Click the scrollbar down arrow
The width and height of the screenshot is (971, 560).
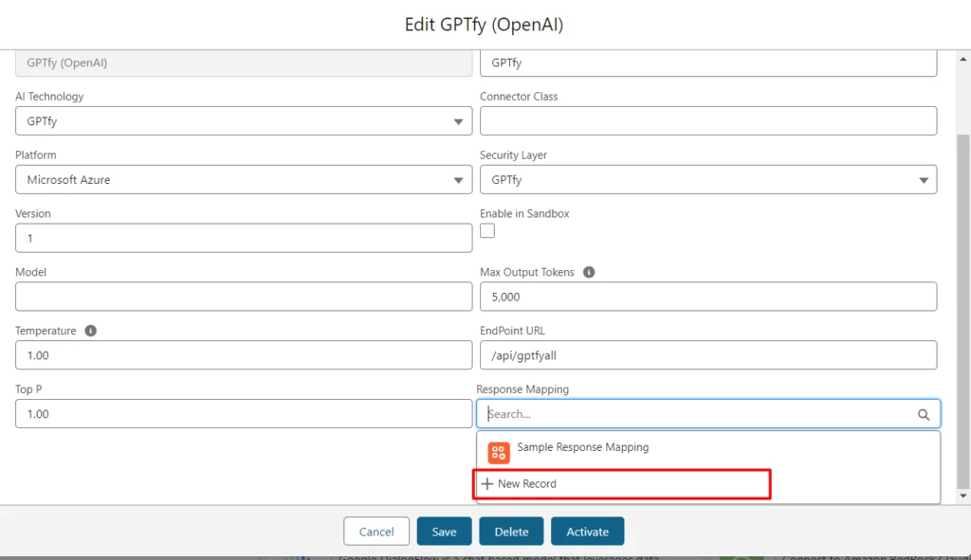coord(963,496)
